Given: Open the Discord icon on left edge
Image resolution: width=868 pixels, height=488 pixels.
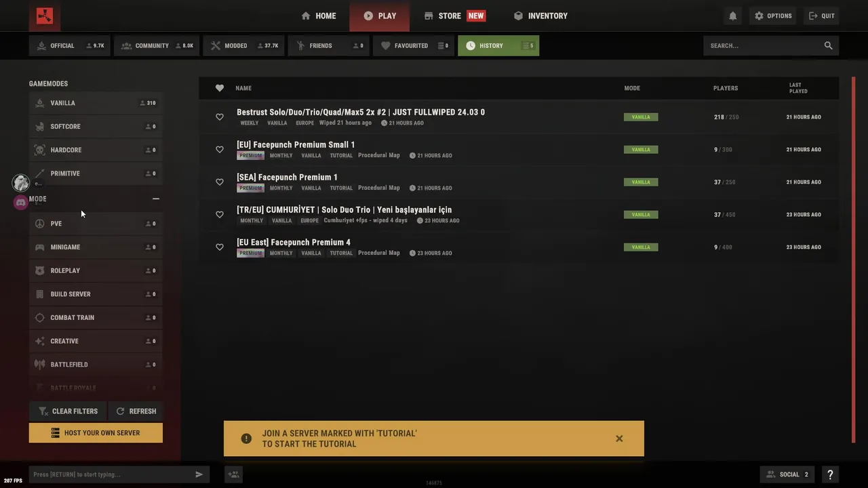Looking at the screenshot, I should pos(21,202).
